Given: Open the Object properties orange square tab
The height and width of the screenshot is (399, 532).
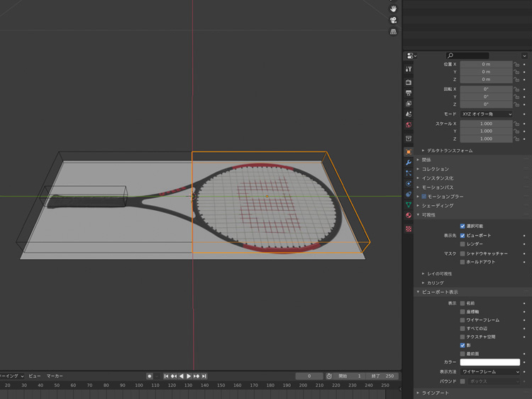Looking at the screenshot, I should (409, 152).
